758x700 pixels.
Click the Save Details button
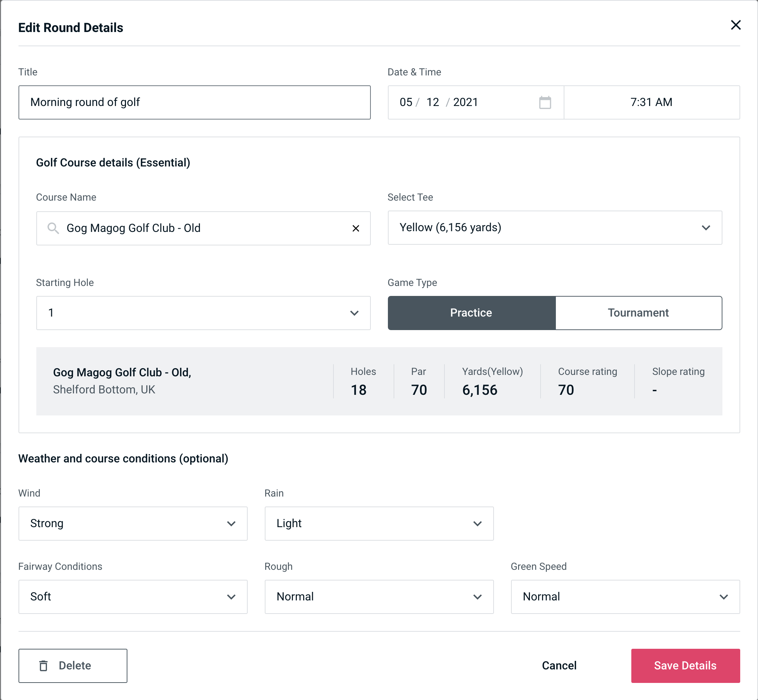tap(685, 665)
